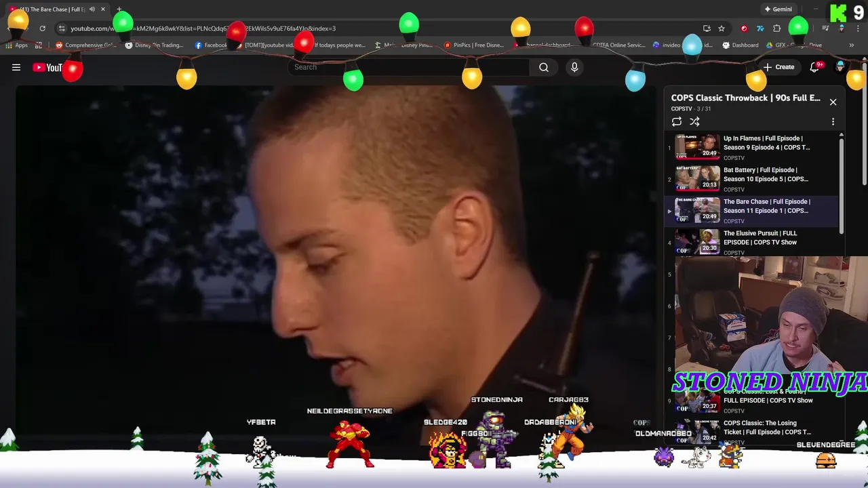Install app icon in address bar
868x488 pixels.
pyautogui.click(x=707, y=28)
